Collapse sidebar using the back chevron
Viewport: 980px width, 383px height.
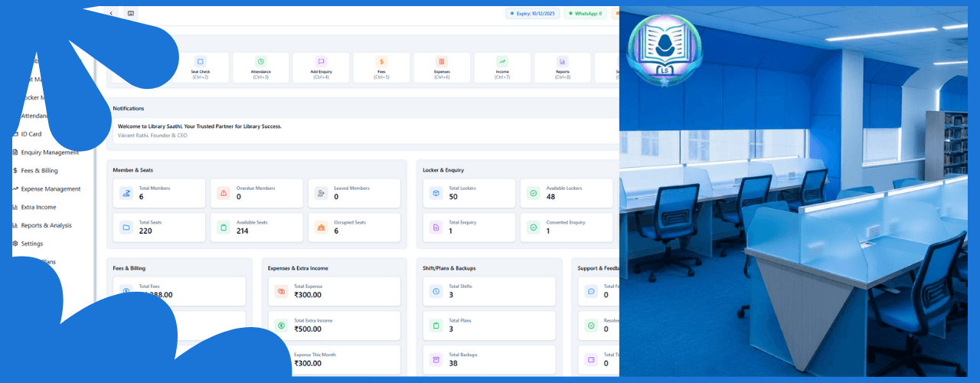tap(112, 13)
